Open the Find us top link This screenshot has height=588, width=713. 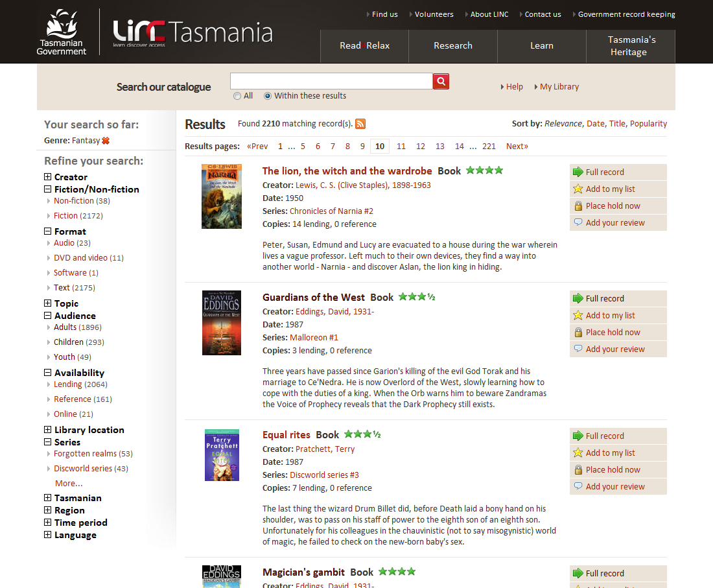coord(384,14)
